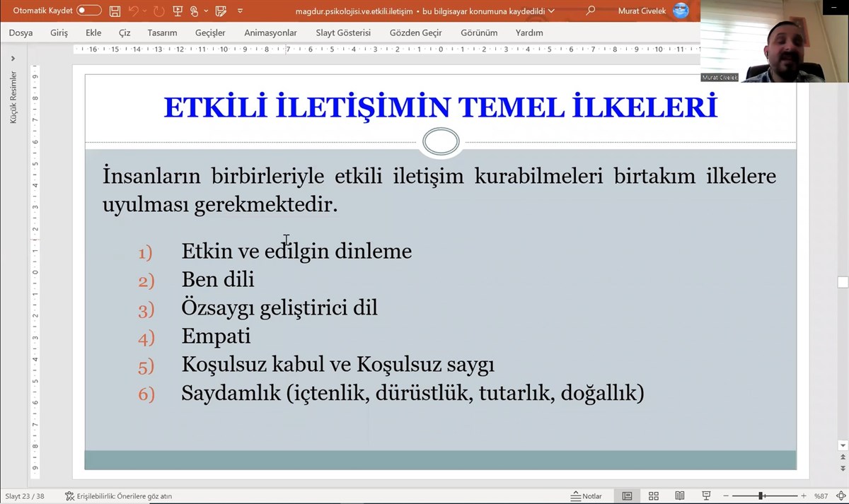Click the Search magnifier icon
Screen dimensions: 849x504
[590, 11]
